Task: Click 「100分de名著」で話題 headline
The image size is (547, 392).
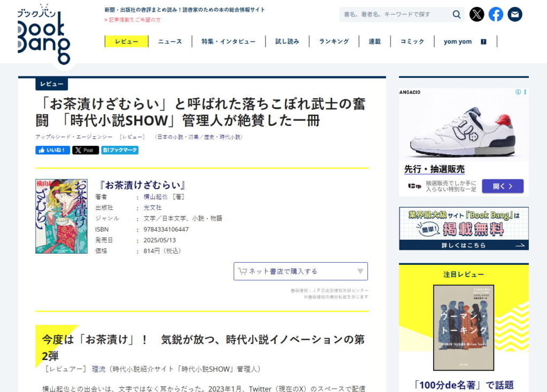Action: [464, 385]
